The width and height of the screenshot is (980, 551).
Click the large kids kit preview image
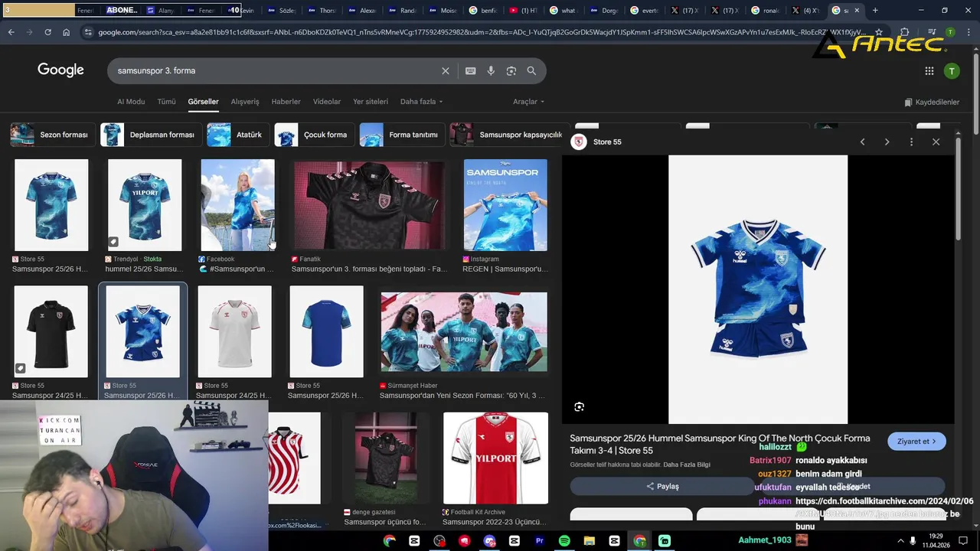click(758, 289)
